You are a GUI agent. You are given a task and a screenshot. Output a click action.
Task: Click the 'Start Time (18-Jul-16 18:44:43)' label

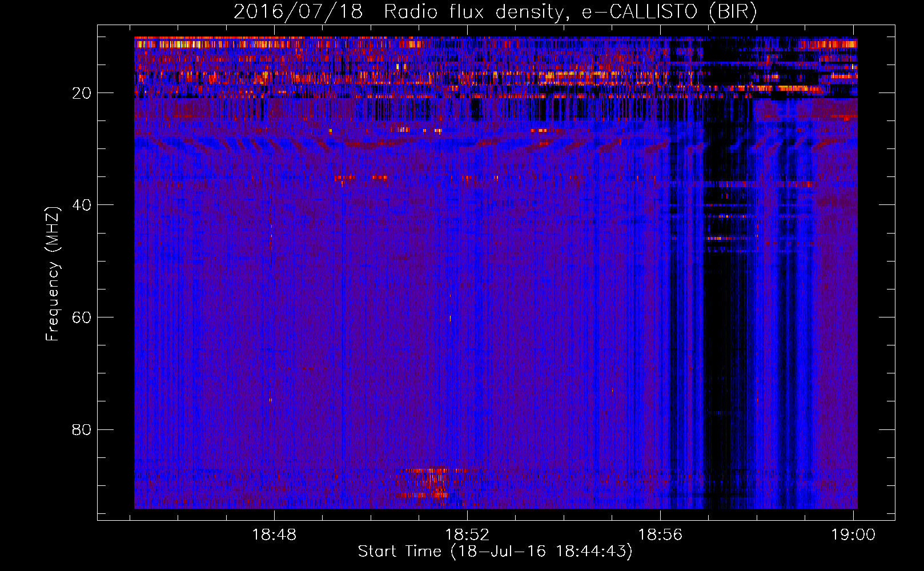[495, 552]
